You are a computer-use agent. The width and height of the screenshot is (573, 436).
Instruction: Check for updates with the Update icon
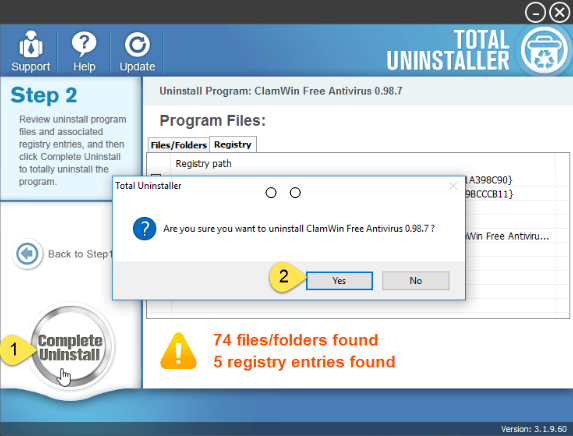(137, 45)
